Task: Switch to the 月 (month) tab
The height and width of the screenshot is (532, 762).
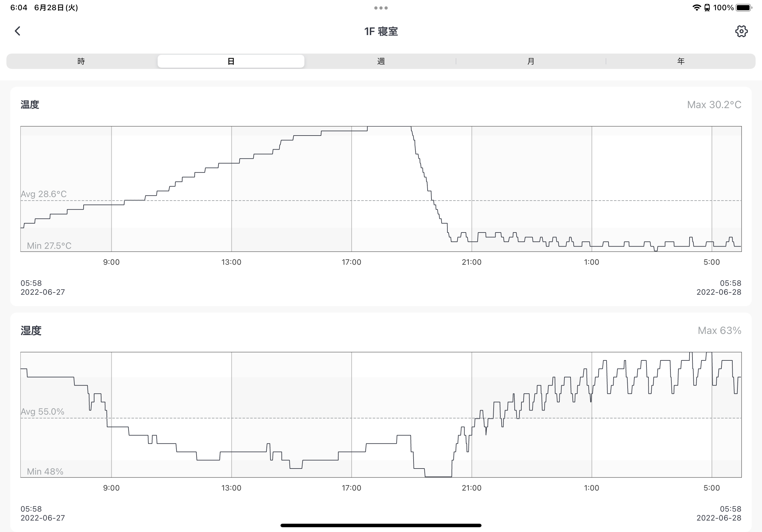Action: [531, 61]
